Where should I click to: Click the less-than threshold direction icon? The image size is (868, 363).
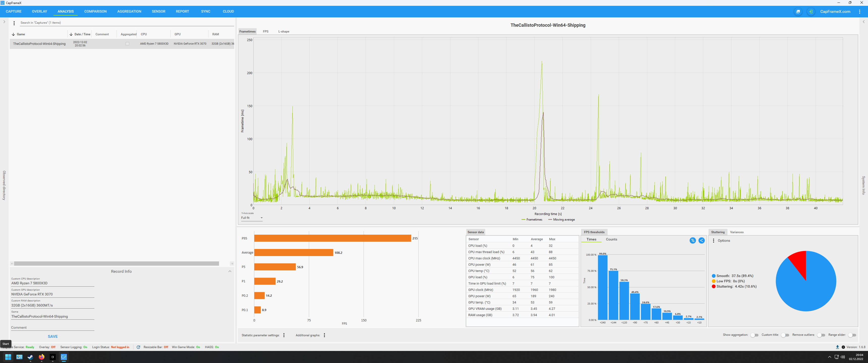tap(701, 240)
